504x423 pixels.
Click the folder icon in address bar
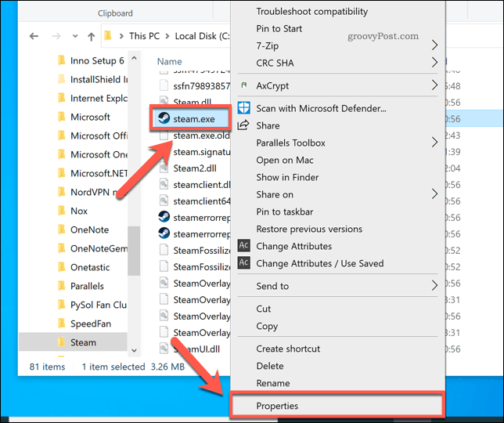108,36
